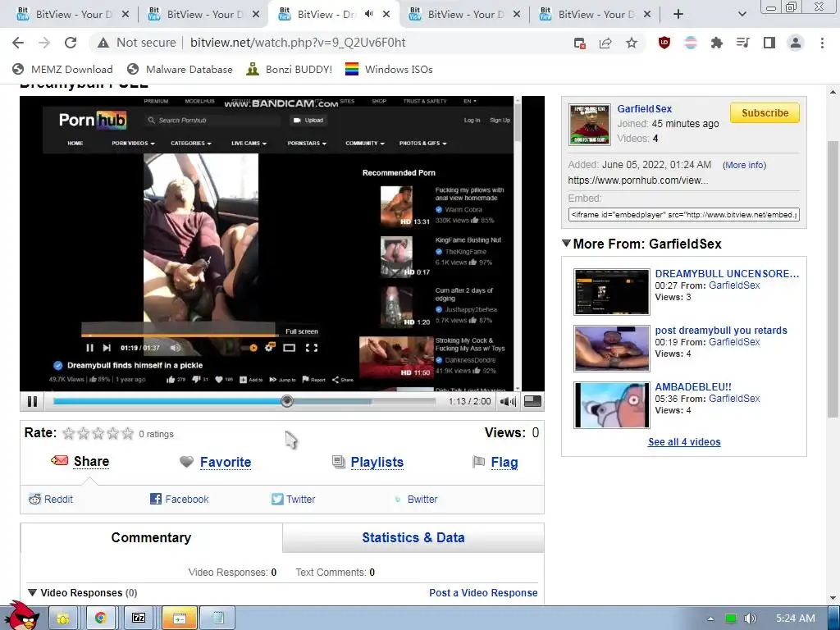Switch to the fifth BitView tab

point(595,15)
